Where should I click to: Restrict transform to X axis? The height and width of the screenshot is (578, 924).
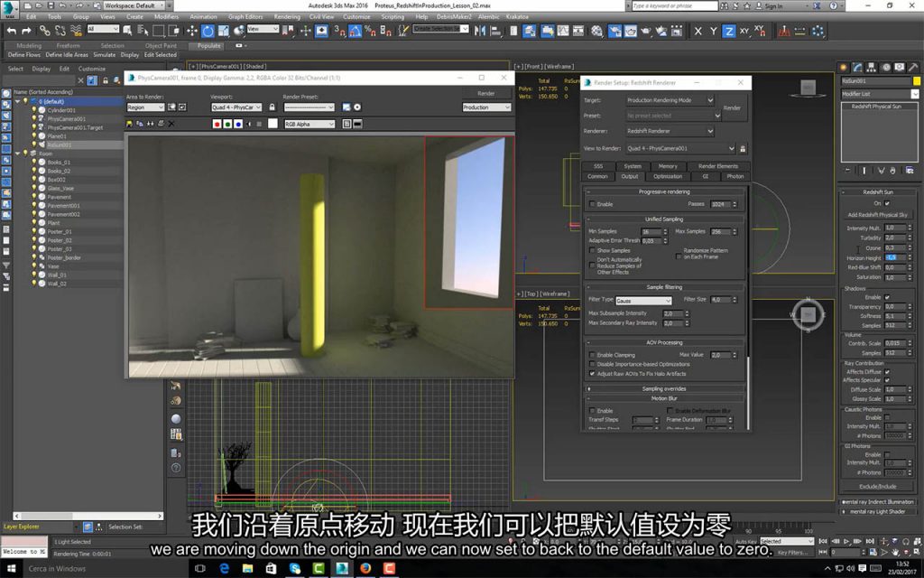[698, 31]
